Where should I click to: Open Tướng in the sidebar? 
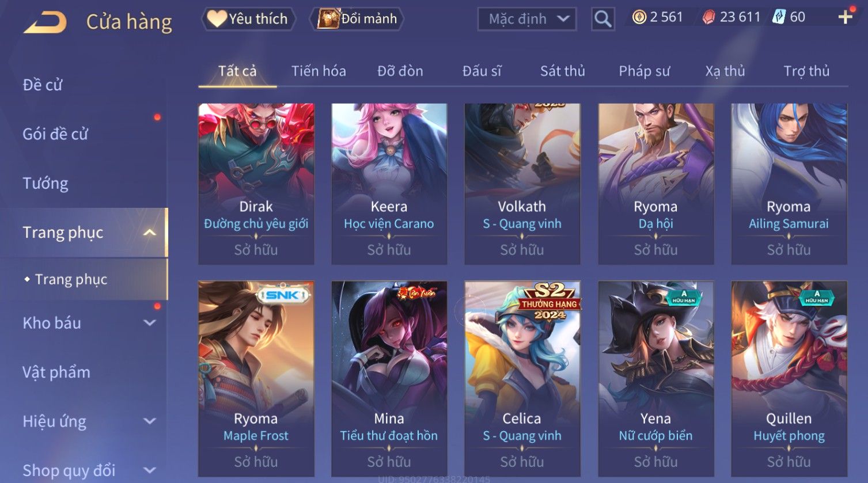coord(46,183)
